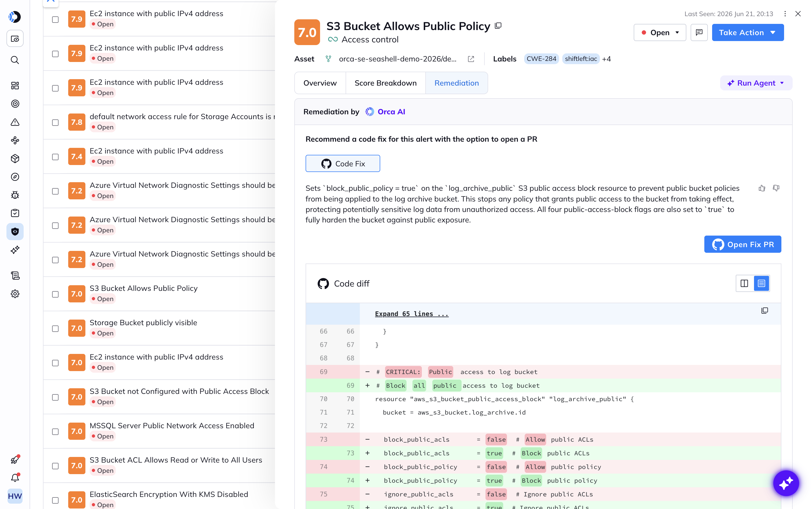Check the 7.4 Ec2 instance row
This screenshot has height=509, width=812.
click(x=55, y=157)
